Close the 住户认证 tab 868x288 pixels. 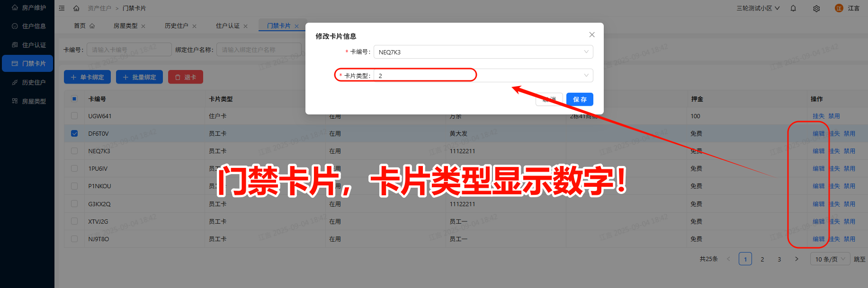pyautogui.click(x=245, y=26)
